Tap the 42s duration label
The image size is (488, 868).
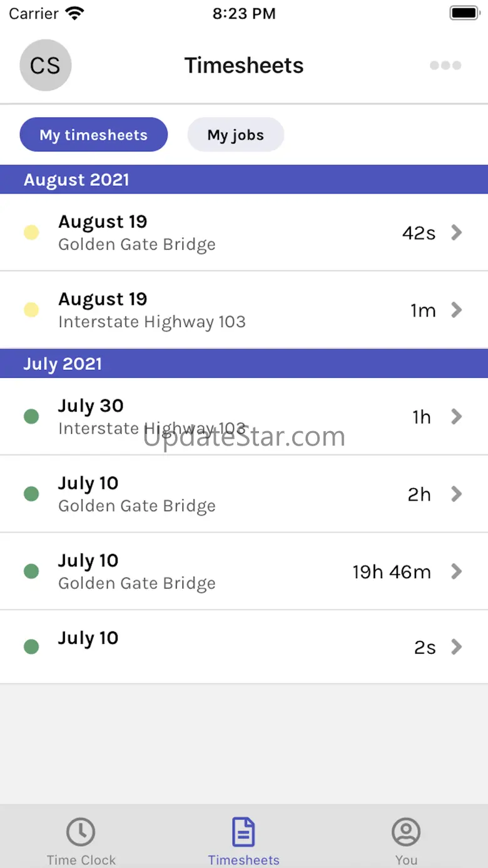(419, 233)
